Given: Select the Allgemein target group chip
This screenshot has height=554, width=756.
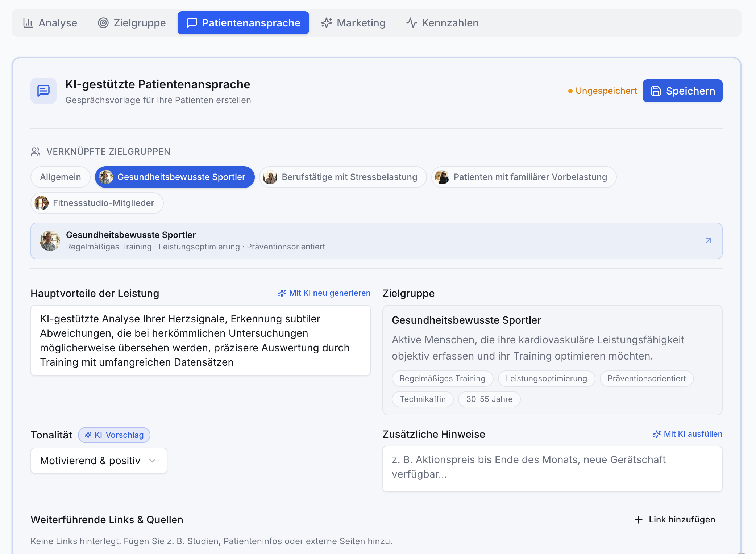Looking at the screenshot, I should 61,177.
